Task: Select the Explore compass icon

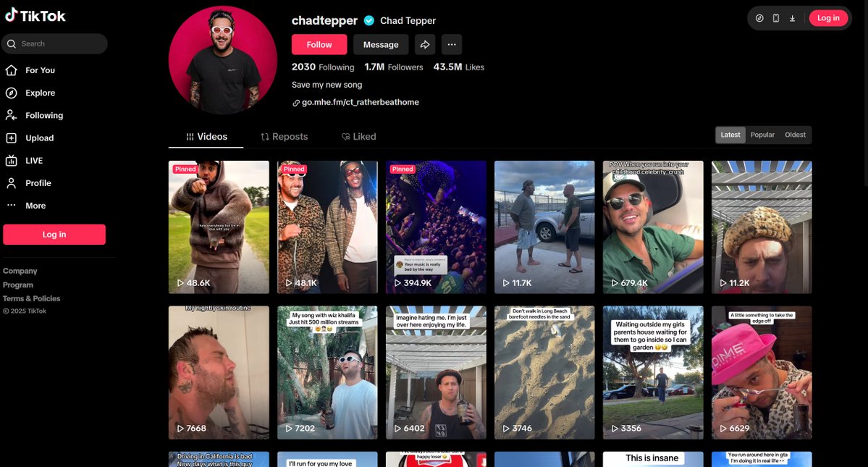Action: pyautogui.click(x=11, y=93)
